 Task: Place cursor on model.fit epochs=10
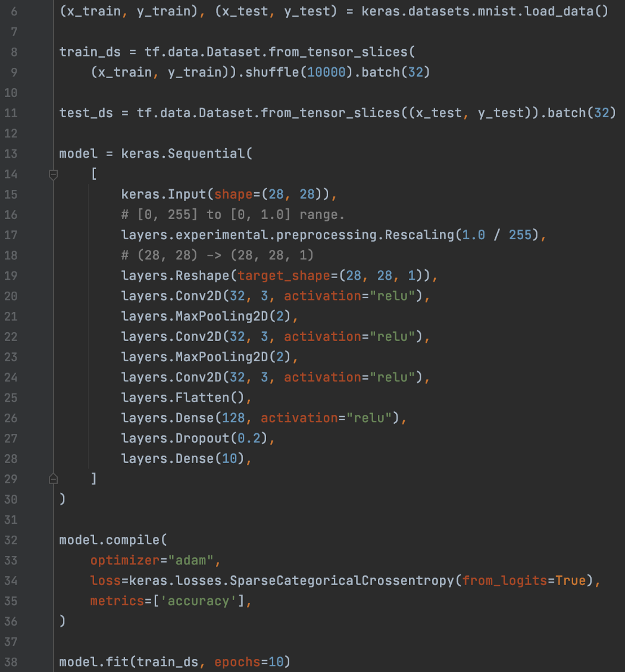[x=252, y=662]
